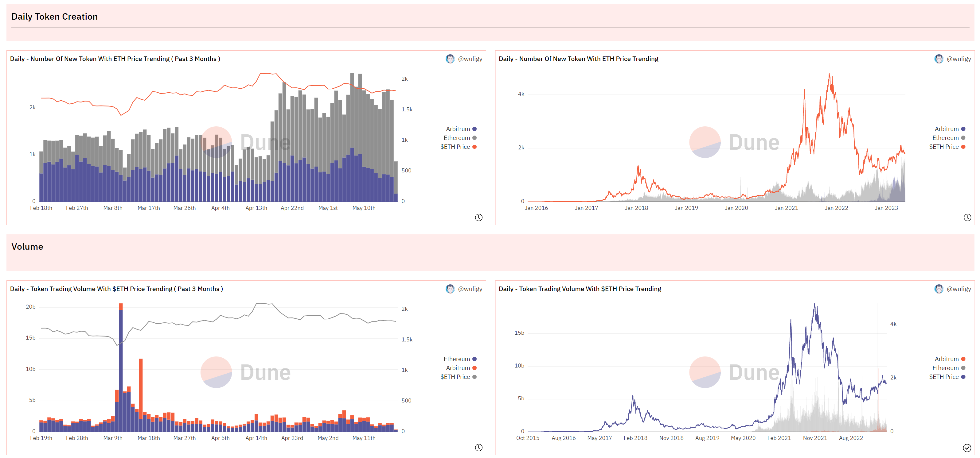The width and height of the screenshot is (980, 458).
Task: Click the clock icon in the top-right chart
Action: pyautogui.click(x=967, y=217)
